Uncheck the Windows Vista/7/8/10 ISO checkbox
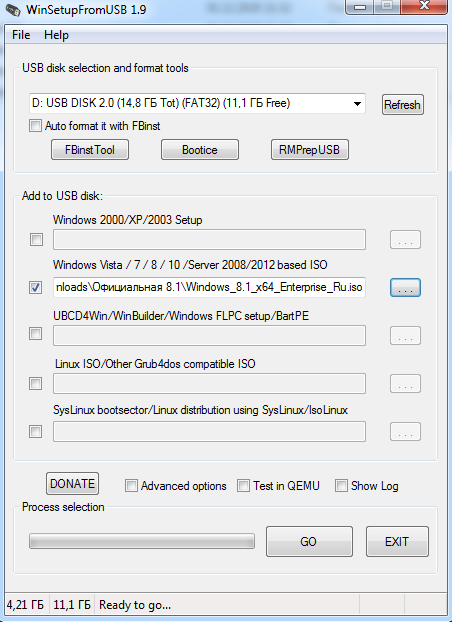This screenshot has height=622, width=452. pyautogui.click(x=35, y=287)
